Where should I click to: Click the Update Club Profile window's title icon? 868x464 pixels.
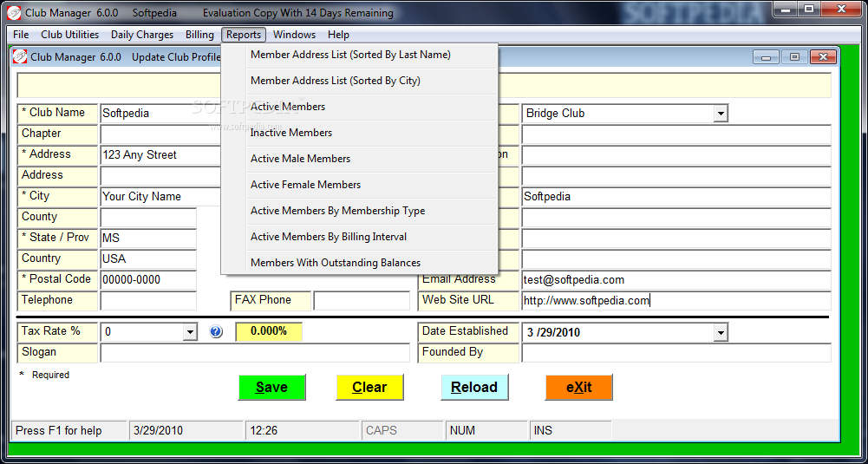tap(20, 57)
